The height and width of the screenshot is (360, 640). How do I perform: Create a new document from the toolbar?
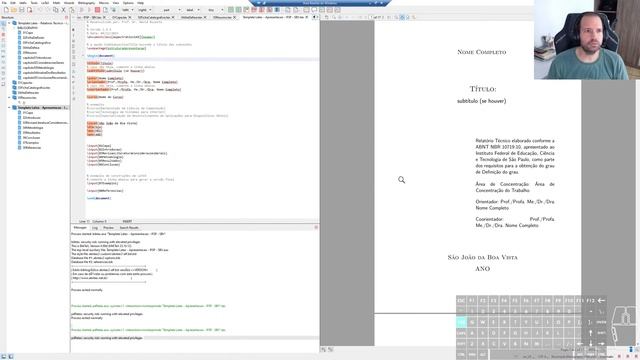tap(6, 10)
